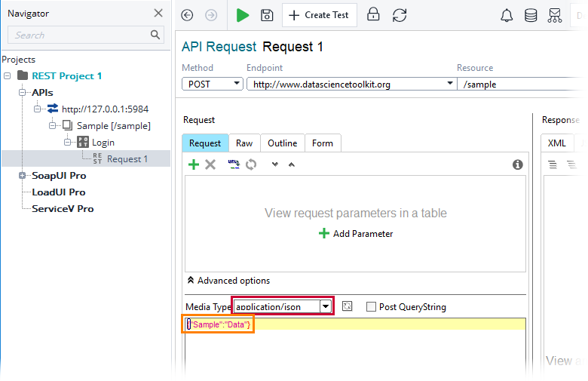Click the Sample resource icon

[x=68, y=125]
